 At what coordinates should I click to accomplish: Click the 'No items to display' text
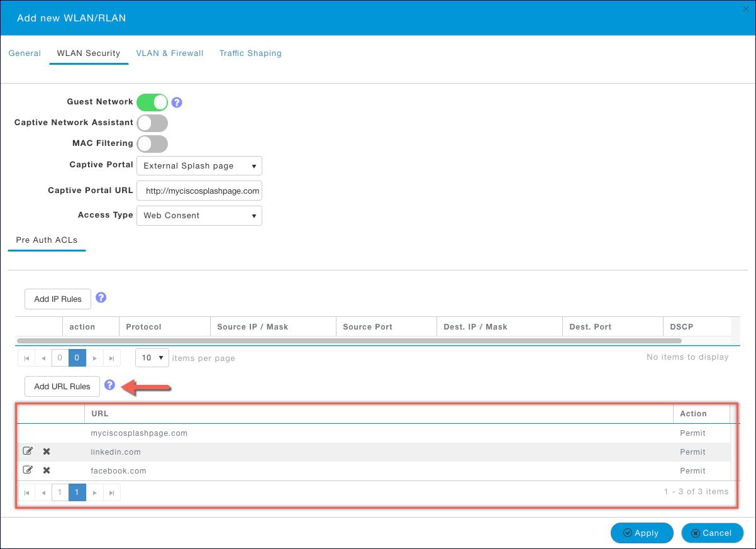[x=687, y=357]
